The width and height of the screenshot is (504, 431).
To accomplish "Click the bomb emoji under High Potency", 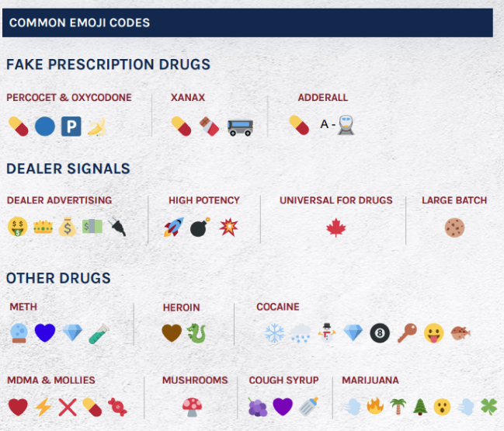I will (201, 228).
